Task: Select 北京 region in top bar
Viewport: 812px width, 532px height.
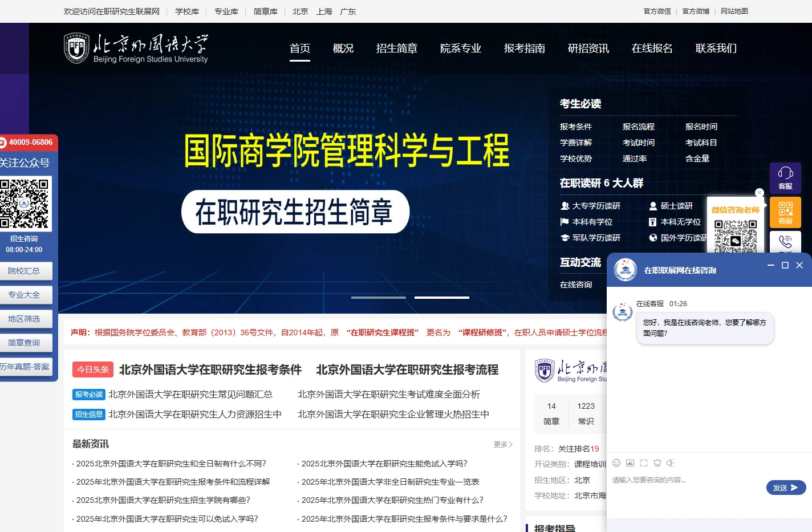Action: [301, 11]
